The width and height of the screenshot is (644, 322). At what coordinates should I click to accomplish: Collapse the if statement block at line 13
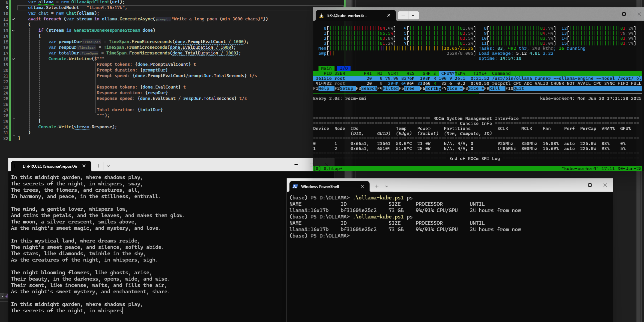pos(13,30)
